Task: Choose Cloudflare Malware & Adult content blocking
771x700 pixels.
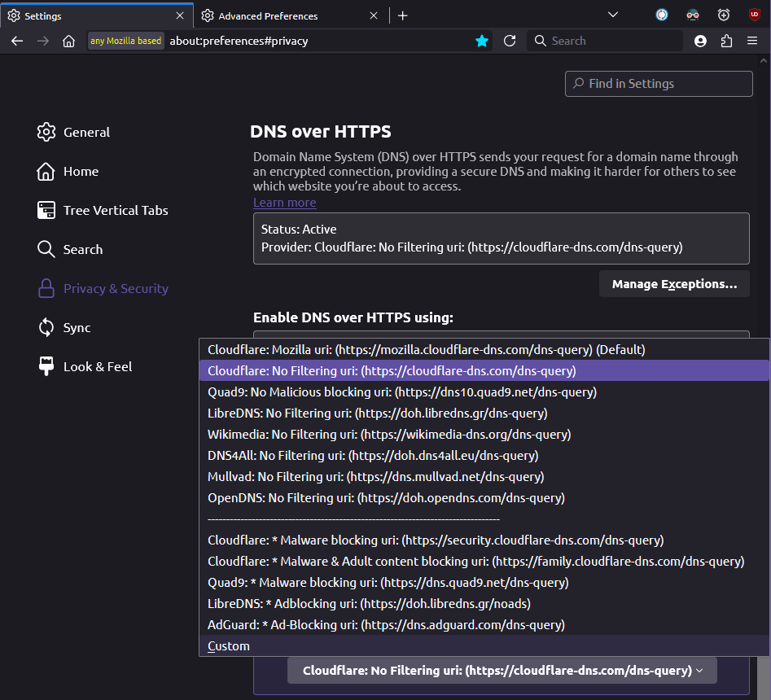Action: click(x=484, y=561)
